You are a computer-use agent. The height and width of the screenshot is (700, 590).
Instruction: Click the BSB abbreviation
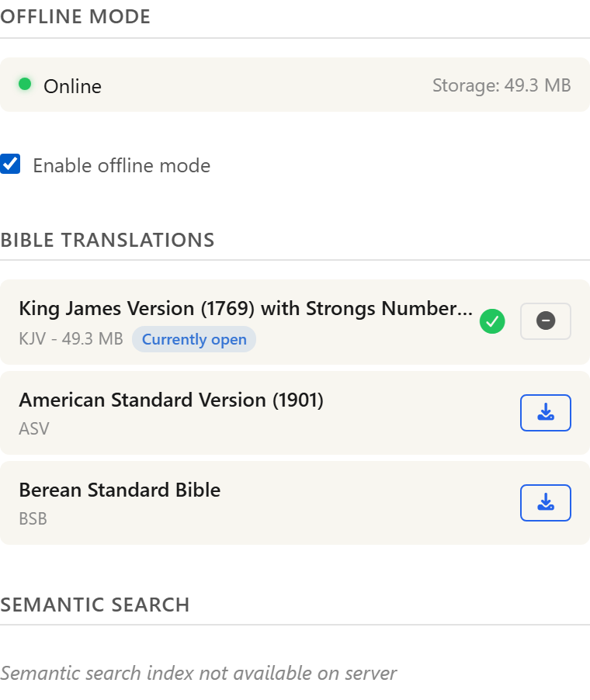[33, 518]
